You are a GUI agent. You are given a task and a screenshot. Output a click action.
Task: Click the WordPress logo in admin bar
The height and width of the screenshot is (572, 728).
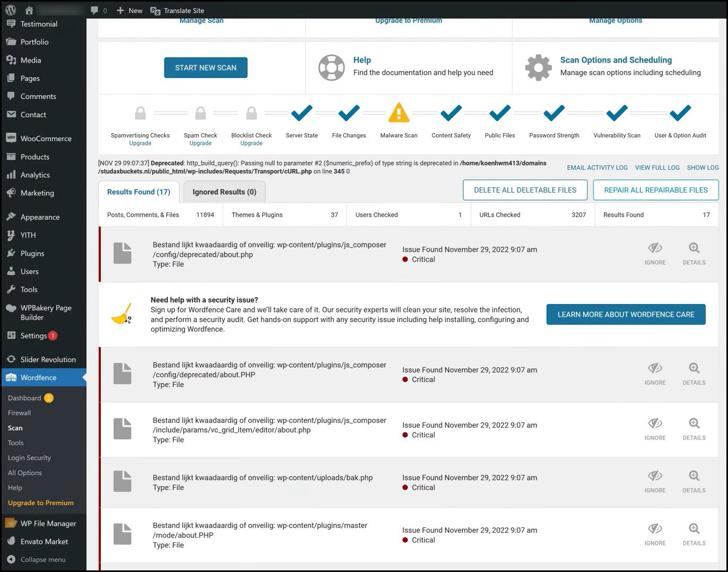point(11,10)
